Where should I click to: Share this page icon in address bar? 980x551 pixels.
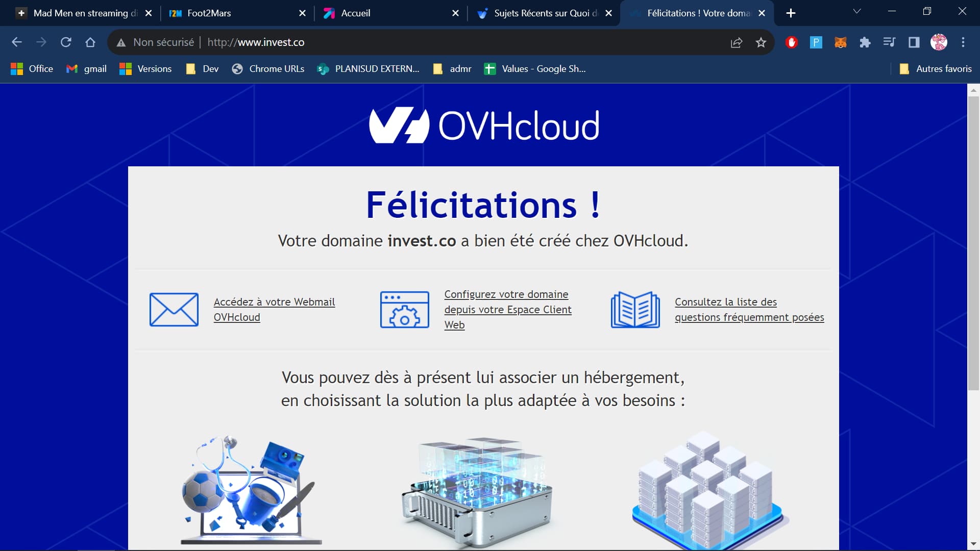point(737,42)
